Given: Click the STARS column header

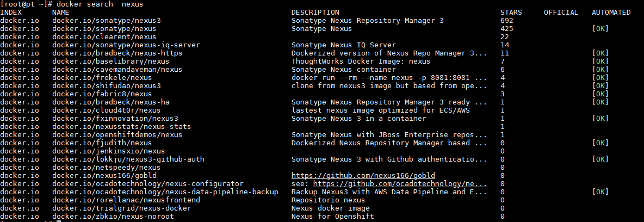Looking at the screenshot, I should point(511,13).
